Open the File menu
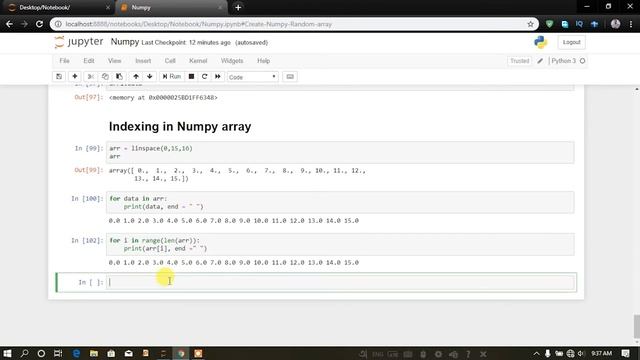The image size is (640, 360). tap(64, 61)
